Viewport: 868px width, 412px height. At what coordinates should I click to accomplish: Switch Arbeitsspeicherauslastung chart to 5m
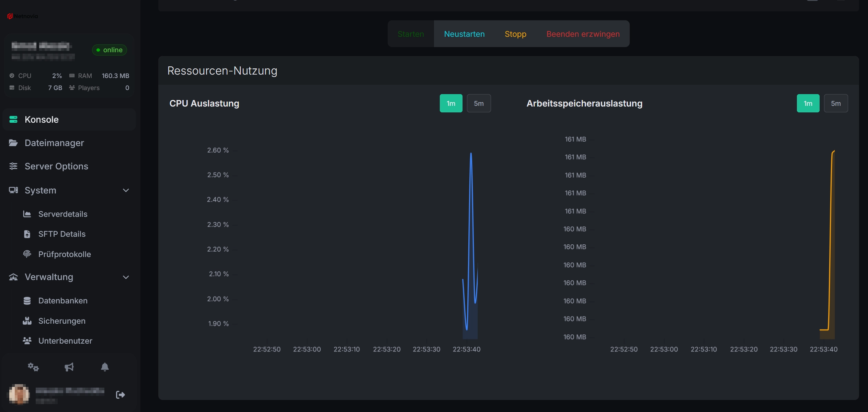pyautogui.click(x=835, y=103)
